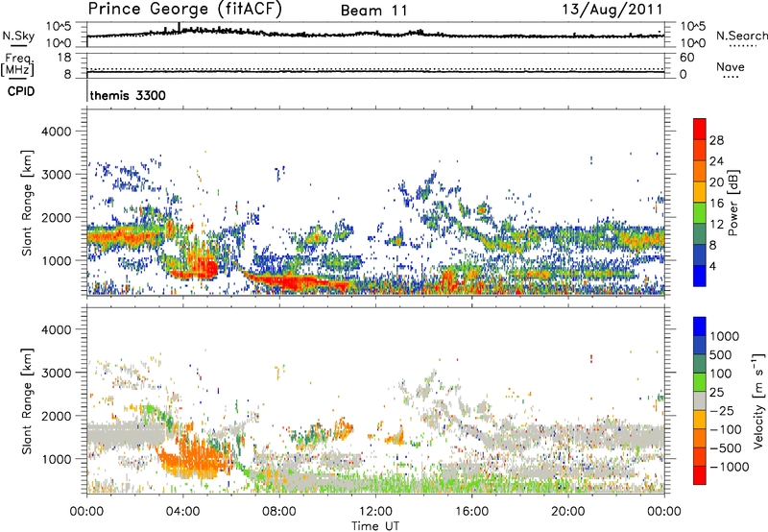Viewport: 768px width, 532px height.
Task: Click the velocity colorbar value '-1000'
Action: [x=730, y=467]
